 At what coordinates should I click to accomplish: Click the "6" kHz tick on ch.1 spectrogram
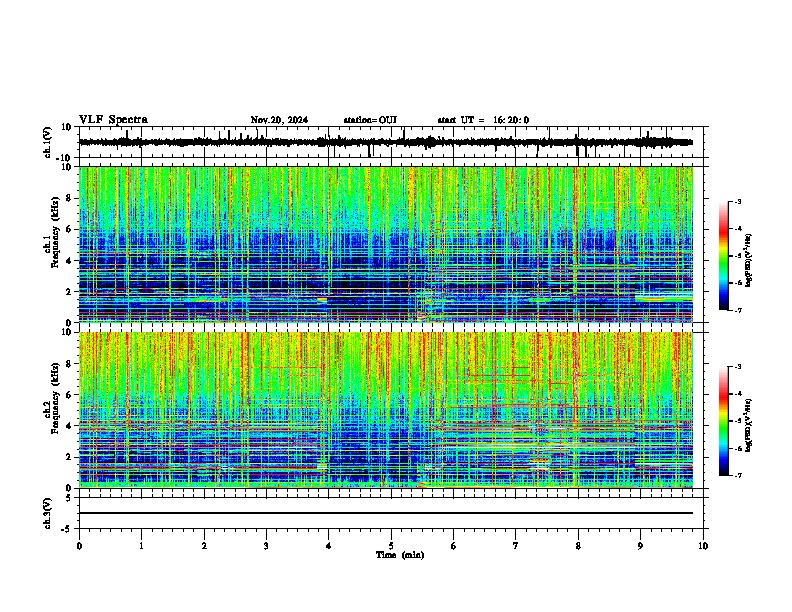tap(69, 229)
